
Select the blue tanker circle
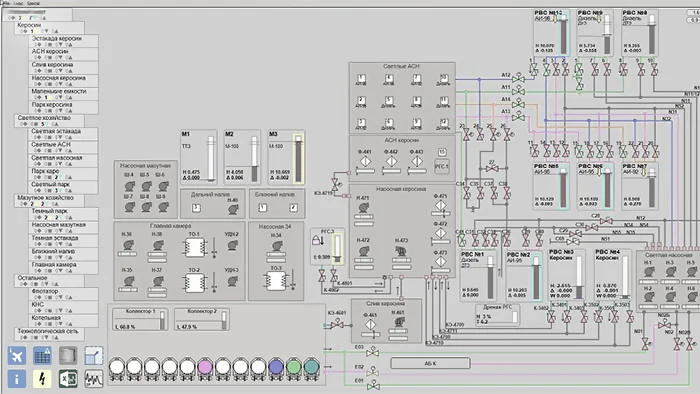pos(275,367)
